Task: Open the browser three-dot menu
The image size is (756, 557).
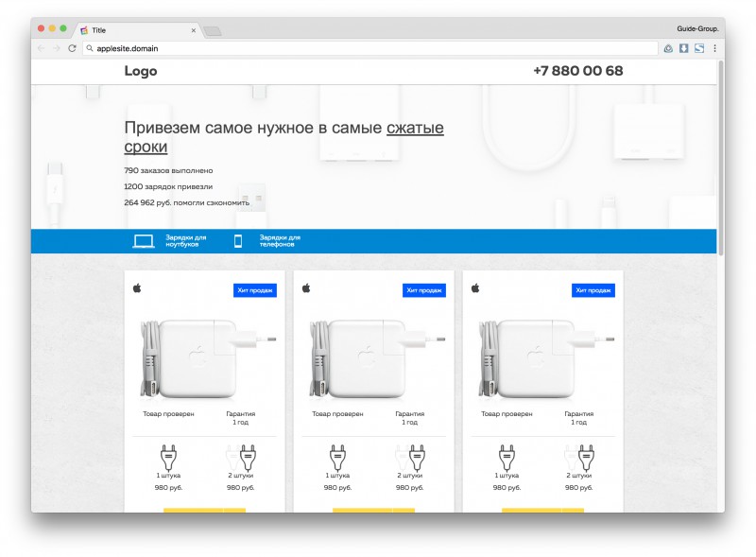Action: 714,48
